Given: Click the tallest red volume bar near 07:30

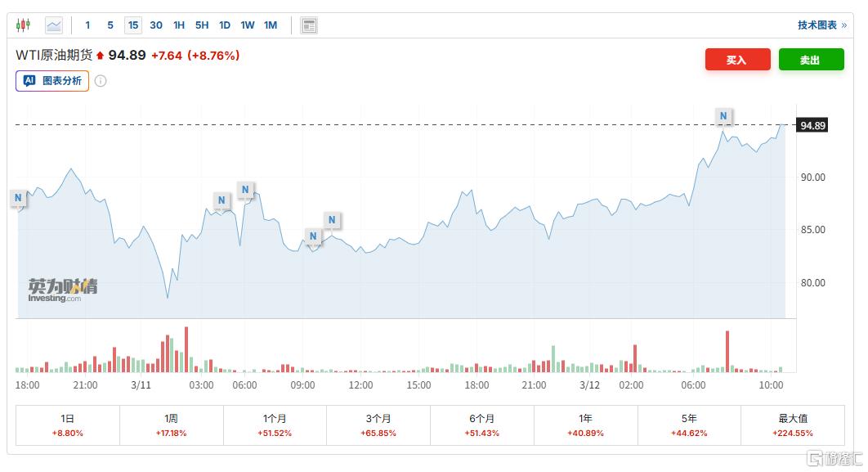Looking at the screenshot, I should (727, 352).
